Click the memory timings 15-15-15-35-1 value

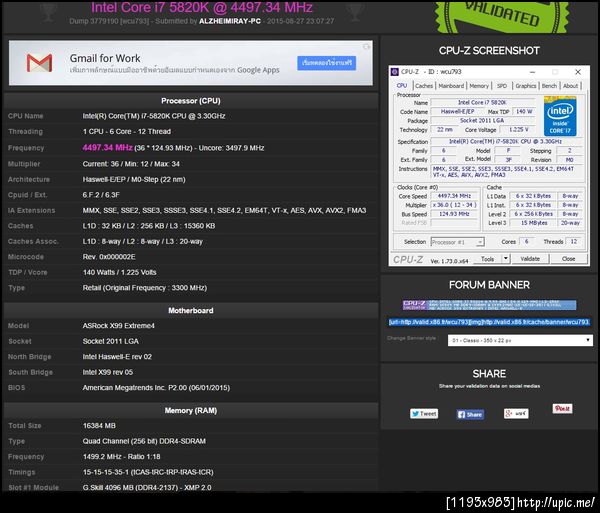tap(148, 472)
